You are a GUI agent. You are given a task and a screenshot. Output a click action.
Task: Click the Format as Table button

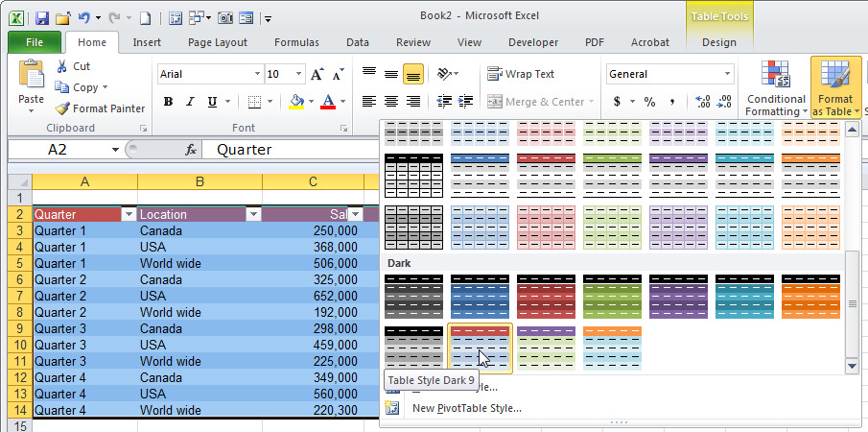(x=836, y=87)
